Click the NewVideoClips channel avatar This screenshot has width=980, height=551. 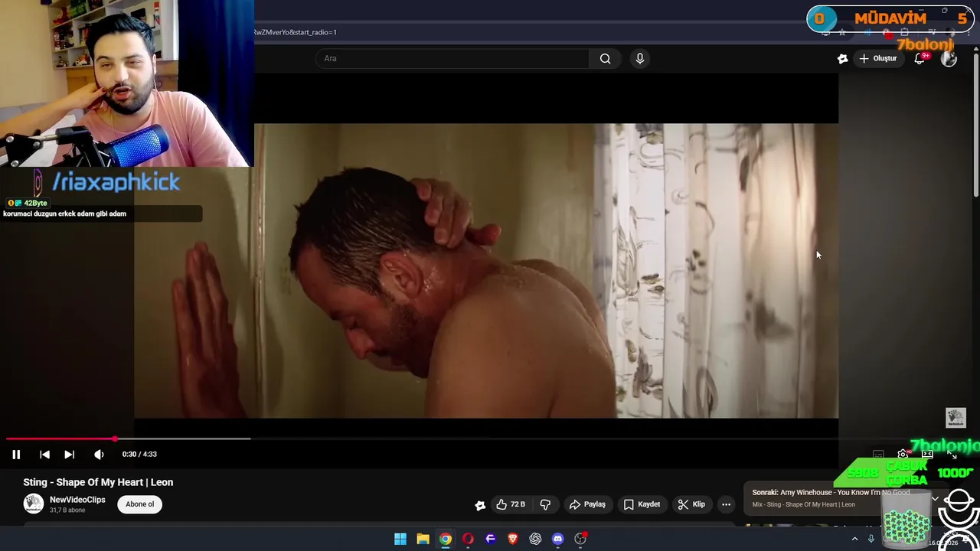pyautogui.click(x=34, y=504)
